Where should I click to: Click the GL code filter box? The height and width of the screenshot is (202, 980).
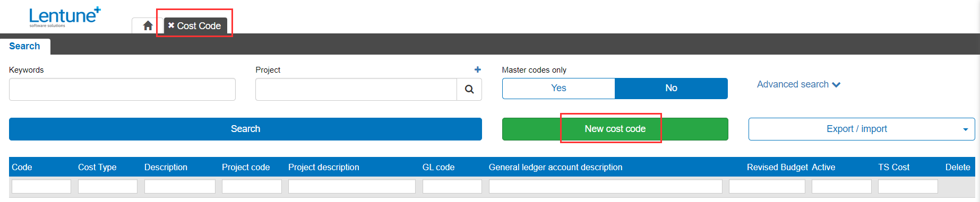pyautogui.click(x=452, y=186)
